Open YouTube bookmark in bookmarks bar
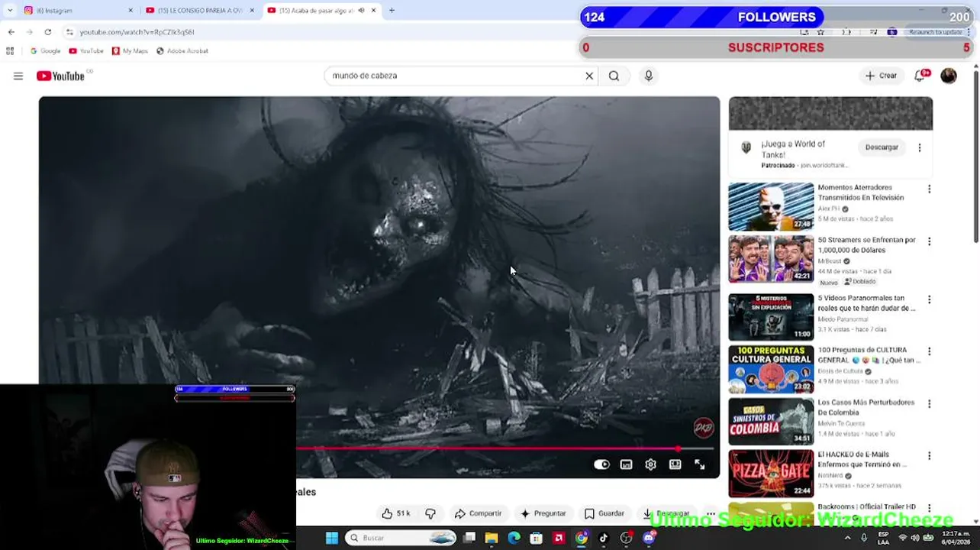 tap(86, 51)
